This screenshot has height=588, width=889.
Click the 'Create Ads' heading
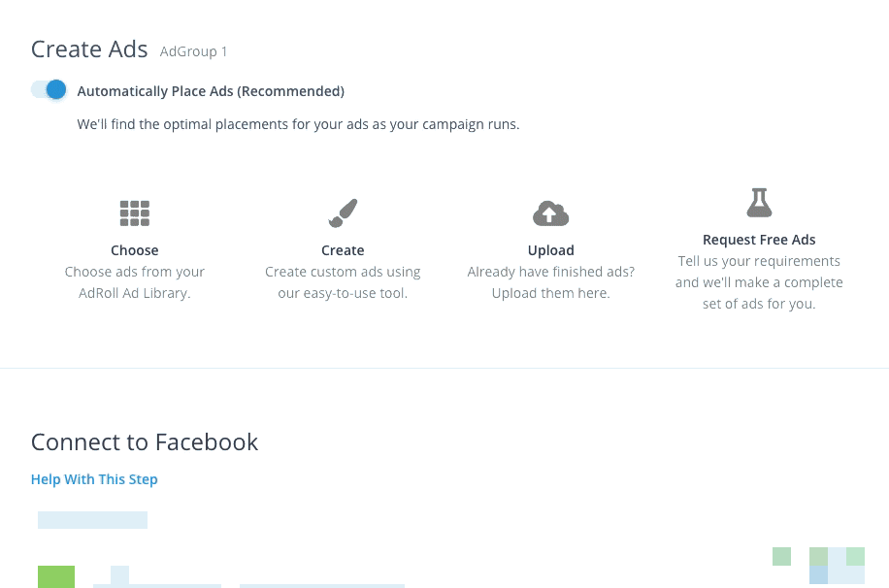89,49
